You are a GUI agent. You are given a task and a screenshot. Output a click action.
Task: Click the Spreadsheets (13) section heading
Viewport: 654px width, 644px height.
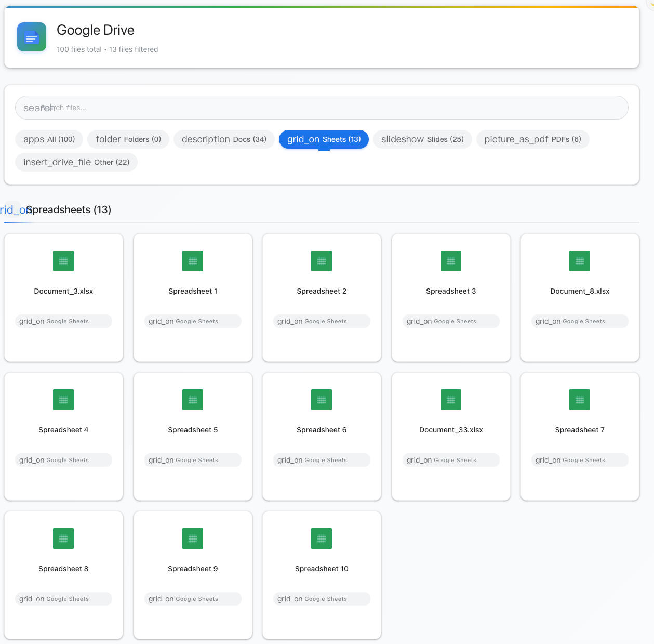click(69, 209)
